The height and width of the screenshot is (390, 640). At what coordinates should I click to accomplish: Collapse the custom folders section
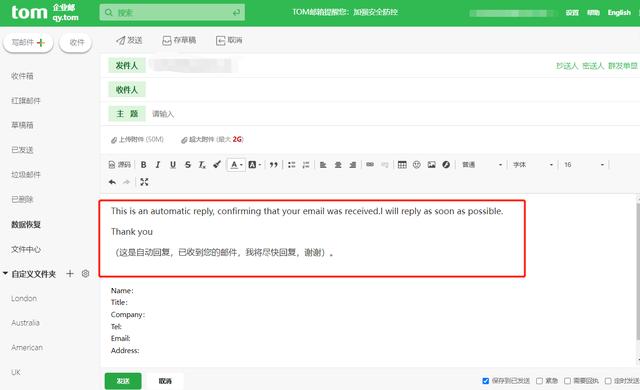pos(5,273)
